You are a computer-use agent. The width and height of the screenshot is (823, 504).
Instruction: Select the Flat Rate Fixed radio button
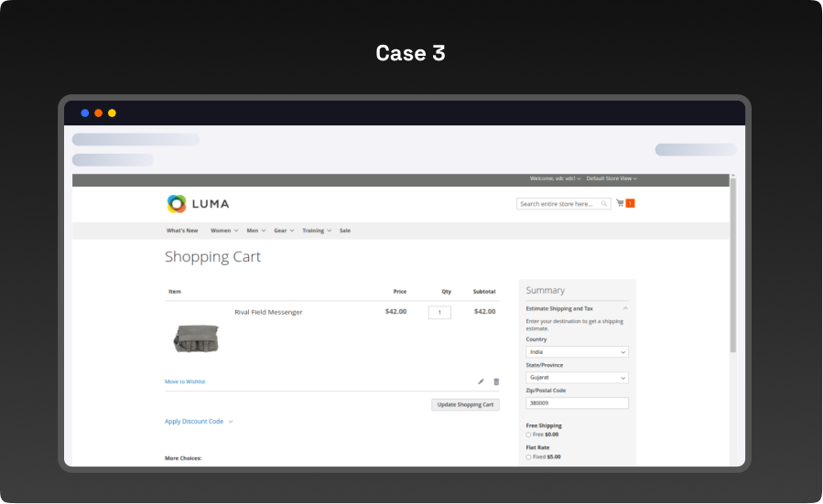click(x=528, y=456)
